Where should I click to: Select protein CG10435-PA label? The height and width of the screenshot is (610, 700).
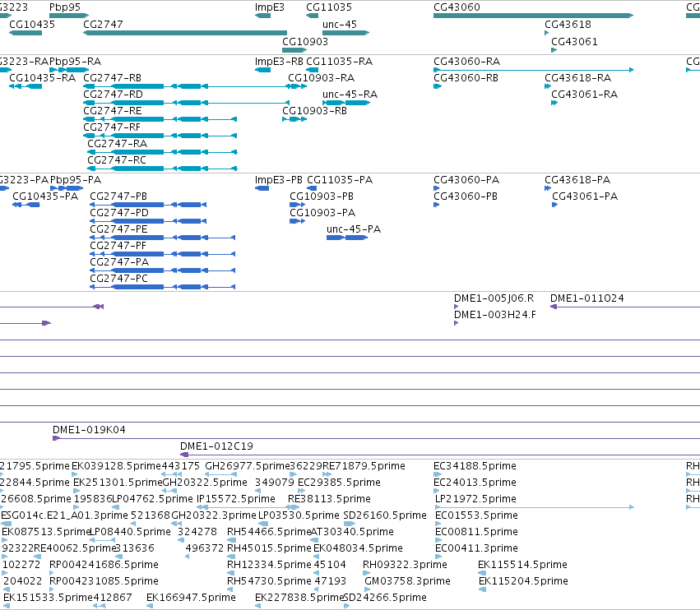(x=45, y=196)
